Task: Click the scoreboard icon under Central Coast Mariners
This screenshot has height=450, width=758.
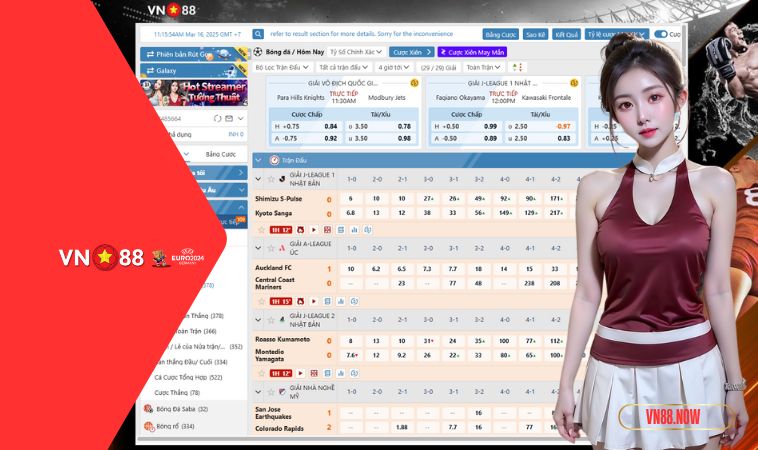Action: (327, 302)
